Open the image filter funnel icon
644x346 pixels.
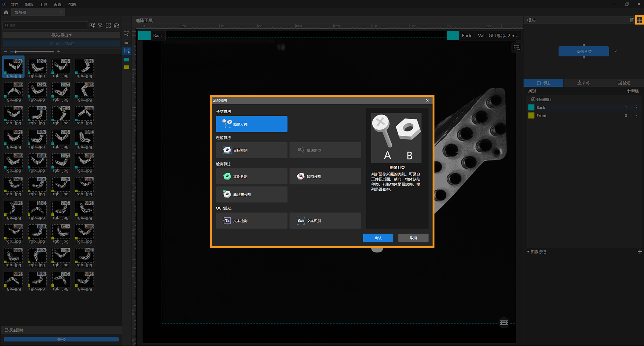click(x=100, y=25)
